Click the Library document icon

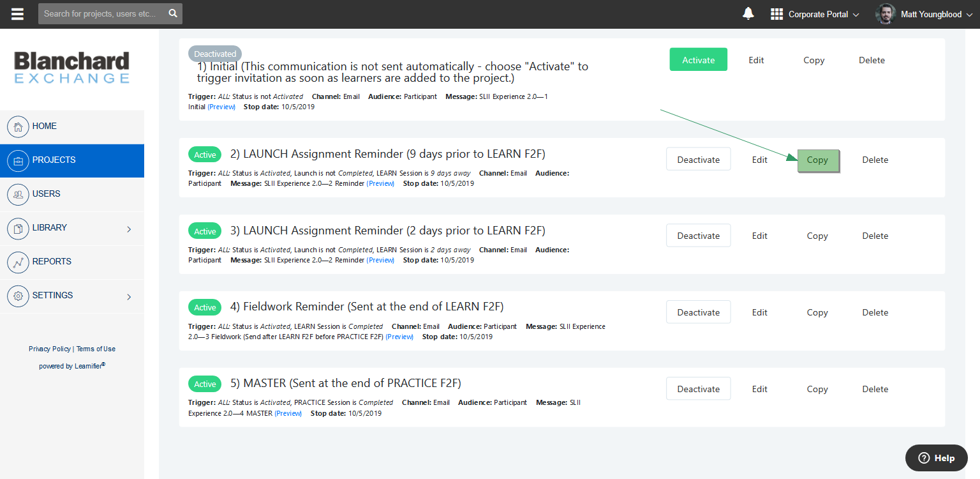coord(19,228)
